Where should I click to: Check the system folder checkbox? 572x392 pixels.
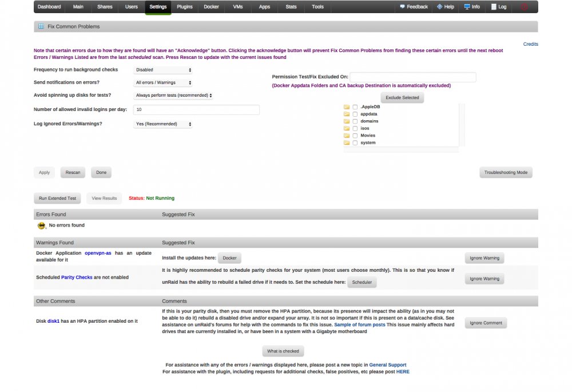(x=355, y=142)
